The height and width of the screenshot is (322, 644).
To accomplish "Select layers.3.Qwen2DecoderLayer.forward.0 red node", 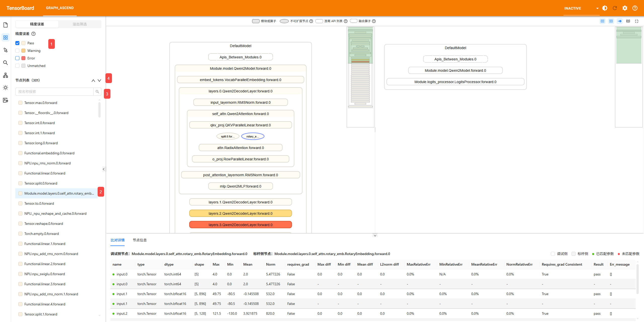I will point(240,225).
